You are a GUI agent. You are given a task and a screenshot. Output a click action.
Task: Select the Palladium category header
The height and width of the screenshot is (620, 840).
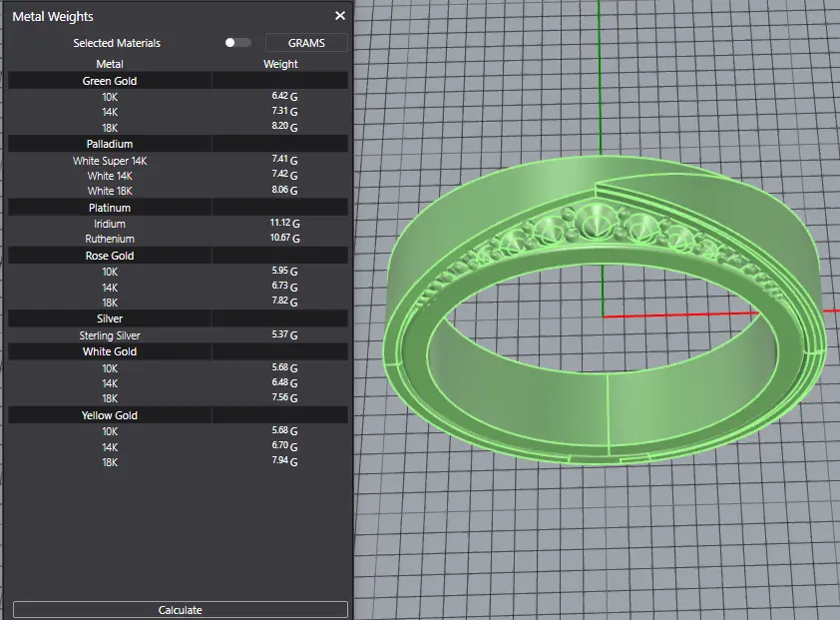110,144
